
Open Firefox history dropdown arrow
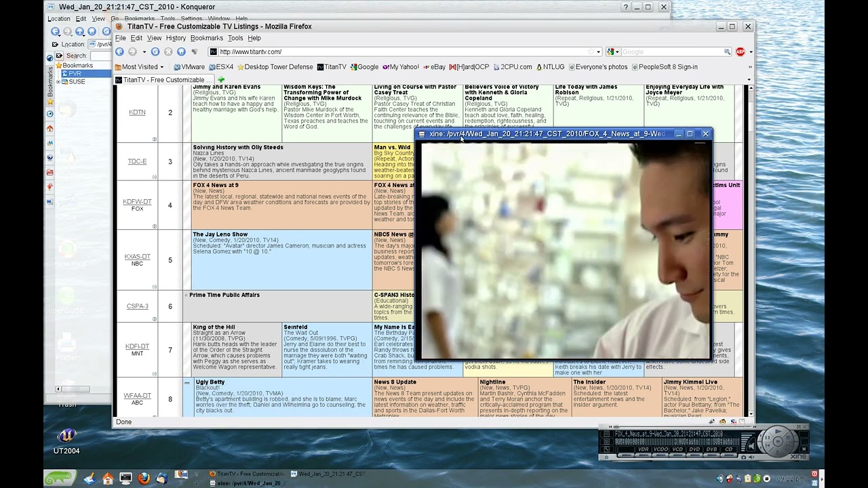coord(144,52)
